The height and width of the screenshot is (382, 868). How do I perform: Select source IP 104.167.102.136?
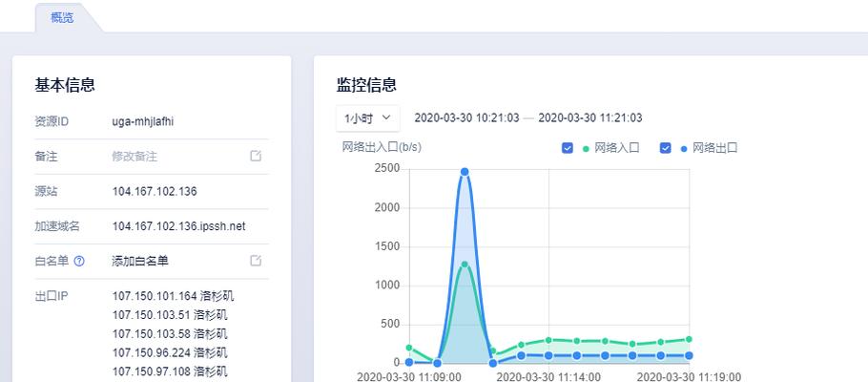tap(155, 191)
